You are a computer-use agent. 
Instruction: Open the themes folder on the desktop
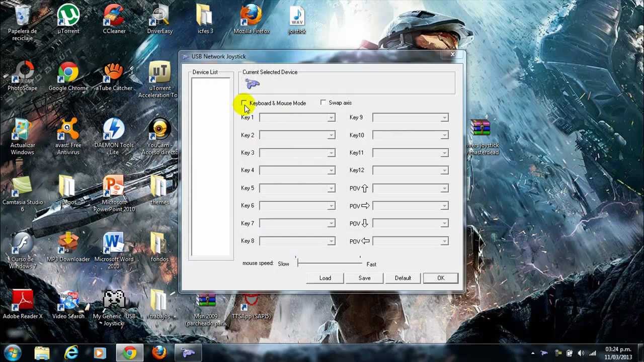coord(159,190)
